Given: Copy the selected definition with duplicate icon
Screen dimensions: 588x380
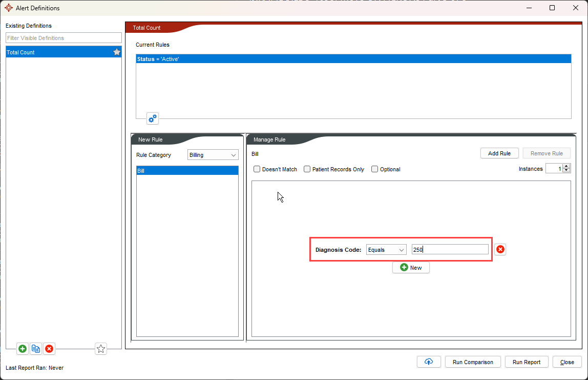Looking at the screenshot, I should tap(36, 349).
